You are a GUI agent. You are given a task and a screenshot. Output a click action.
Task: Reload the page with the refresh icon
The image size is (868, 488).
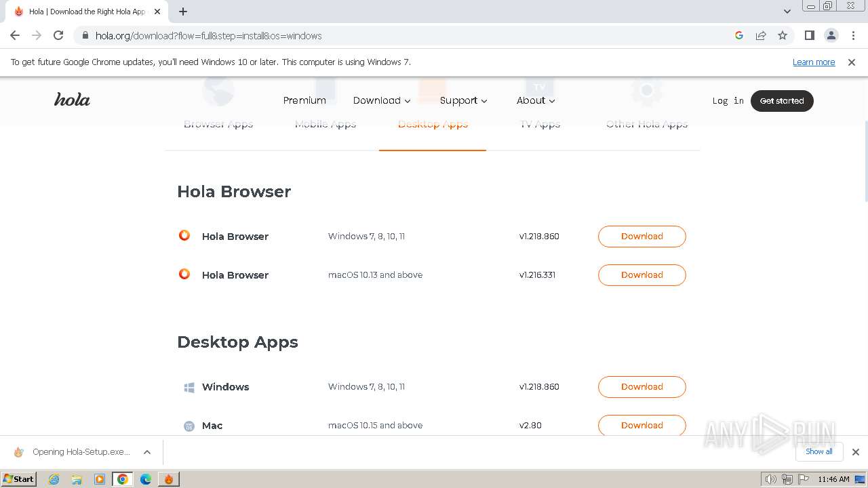[58, 35]
